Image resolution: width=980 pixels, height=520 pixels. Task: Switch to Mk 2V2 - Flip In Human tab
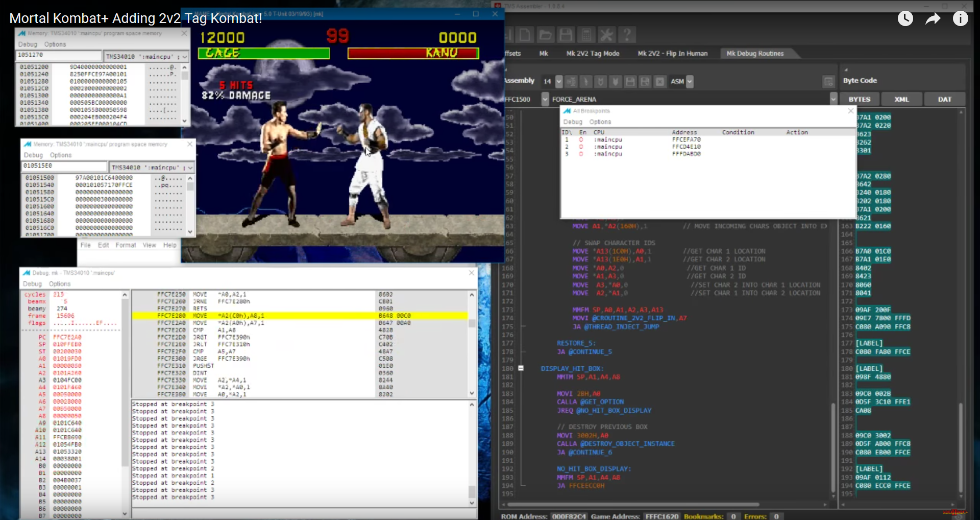pyautogui.click(x=672, y=53)
